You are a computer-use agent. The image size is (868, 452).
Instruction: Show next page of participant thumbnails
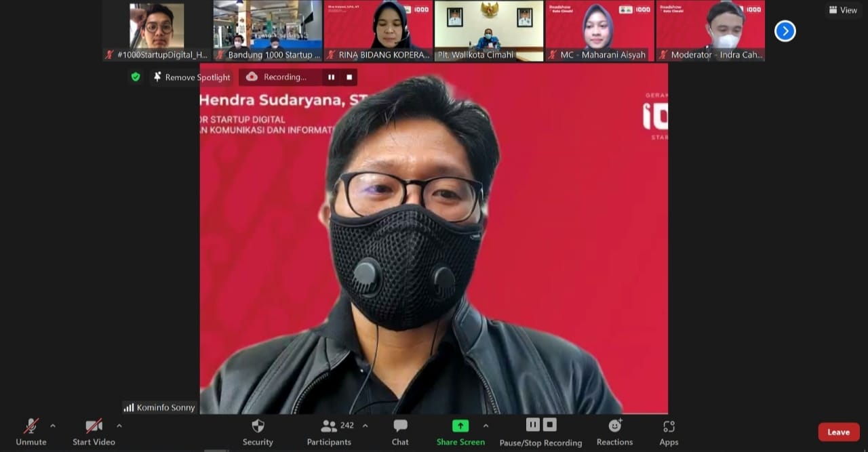[x=785, y=31]
